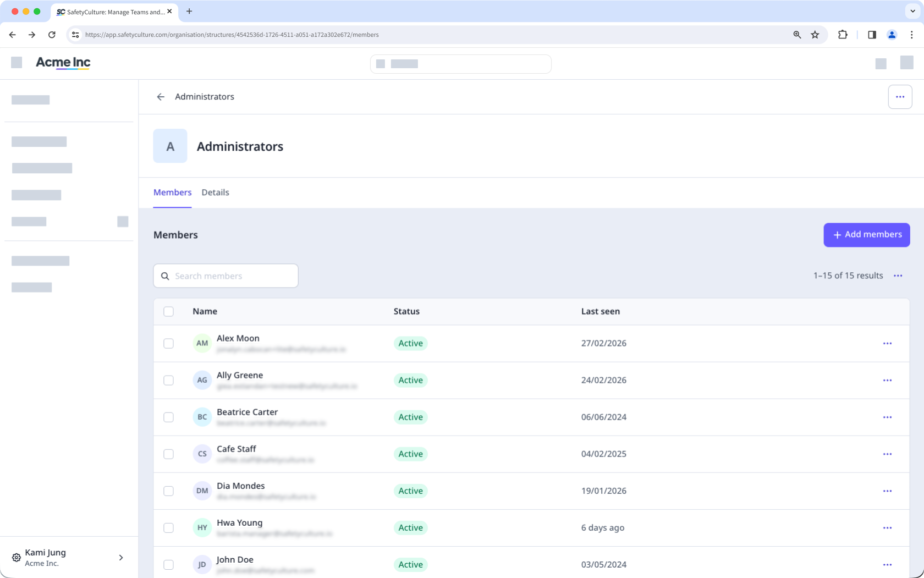924x578 pixels.
Task: Open more options for Beatrice Carter
Action: click(887, 417)
